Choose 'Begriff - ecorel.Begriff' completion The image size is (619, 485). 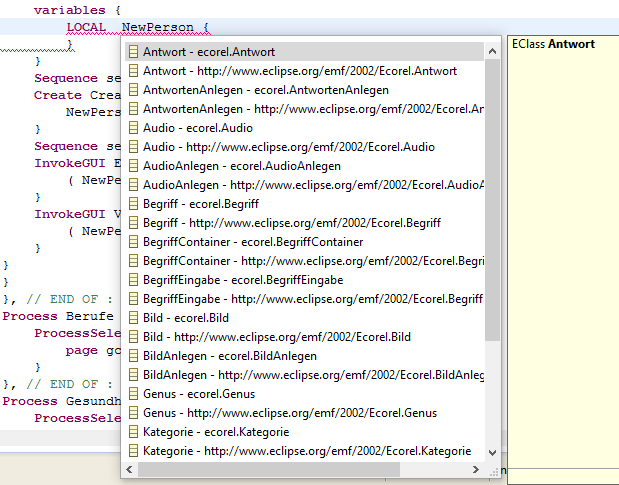click(304, 204)
